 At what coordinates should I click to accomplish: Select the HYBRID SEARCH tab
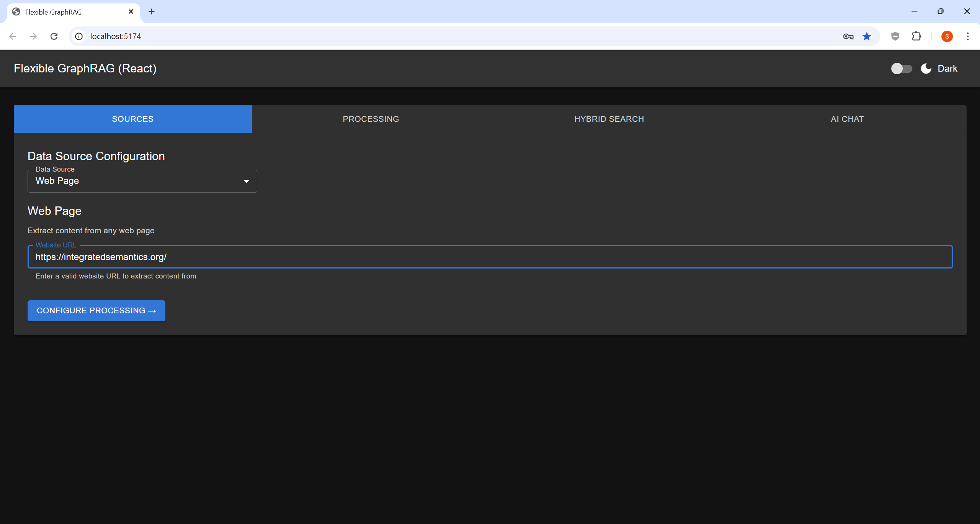click(x=609, y=119)
